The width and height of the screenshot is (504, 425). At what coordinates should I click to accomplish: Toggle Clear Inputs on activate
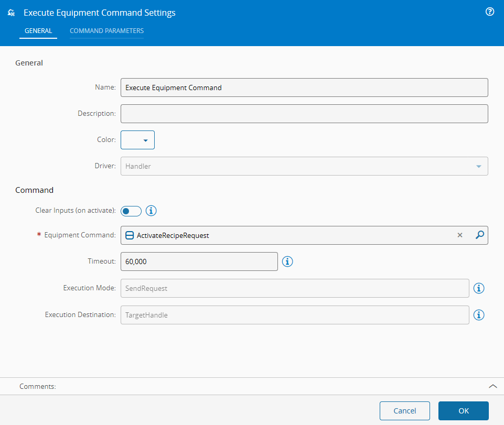[x=131, y=211]
